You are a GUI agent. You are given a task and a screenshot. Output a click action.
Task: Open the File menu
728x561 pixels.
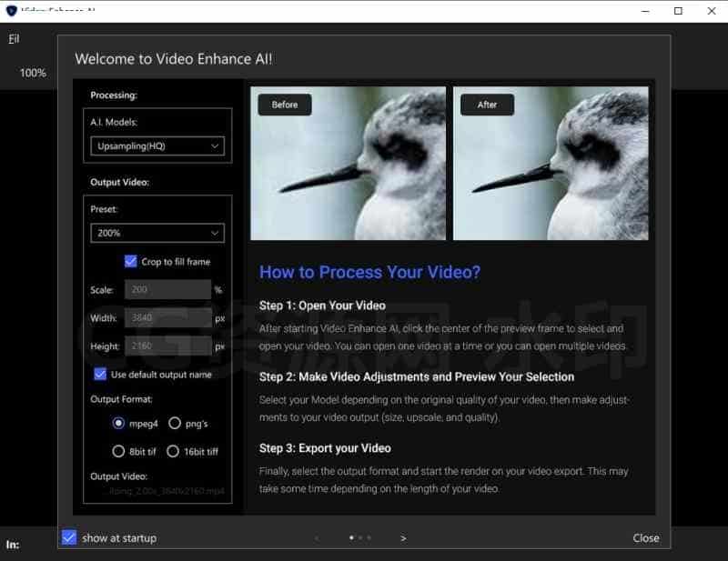point(14,39)
